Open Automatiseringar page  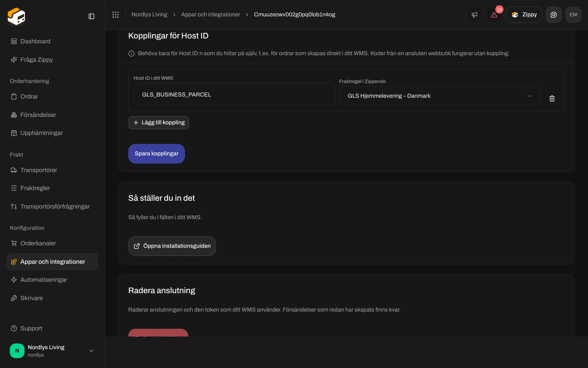[52, 280]
